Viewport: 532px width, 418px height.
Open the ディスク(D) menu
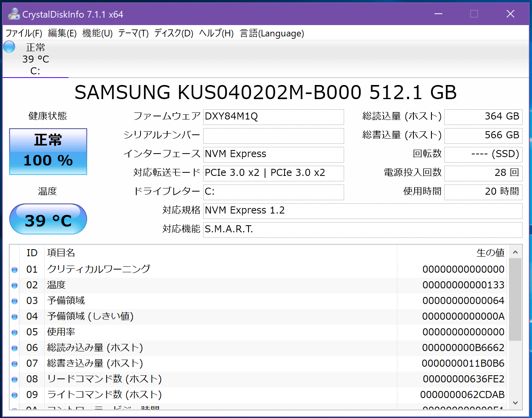174,33
